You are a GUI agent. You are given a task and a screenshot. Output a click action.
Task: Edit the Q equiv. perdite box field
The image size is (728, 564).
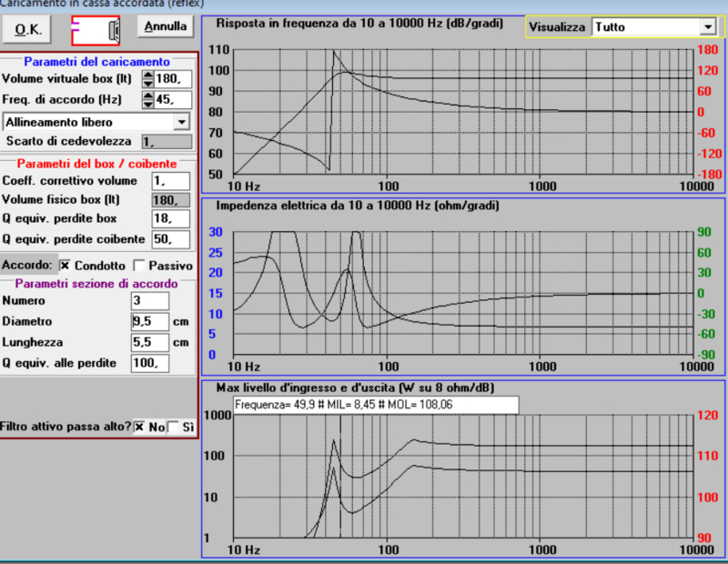tap(170, 219)
